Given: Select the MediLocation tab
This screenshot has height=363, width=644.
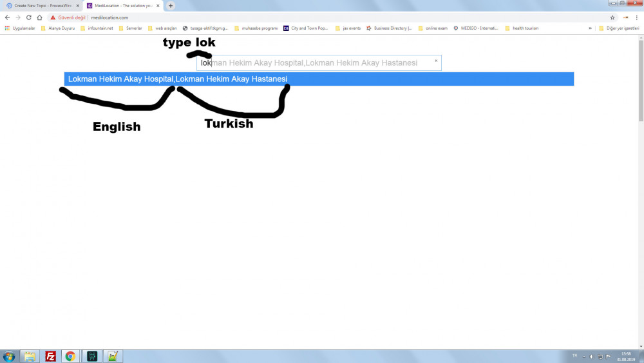Looking at the screenshot, I should coord(123,6).
